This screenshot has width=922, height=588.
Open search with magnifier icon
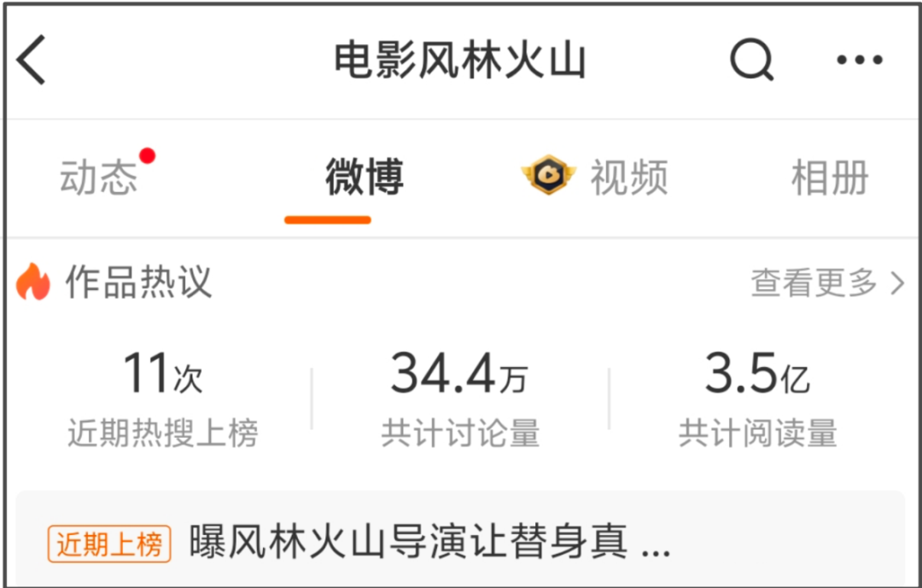(751, 60)
